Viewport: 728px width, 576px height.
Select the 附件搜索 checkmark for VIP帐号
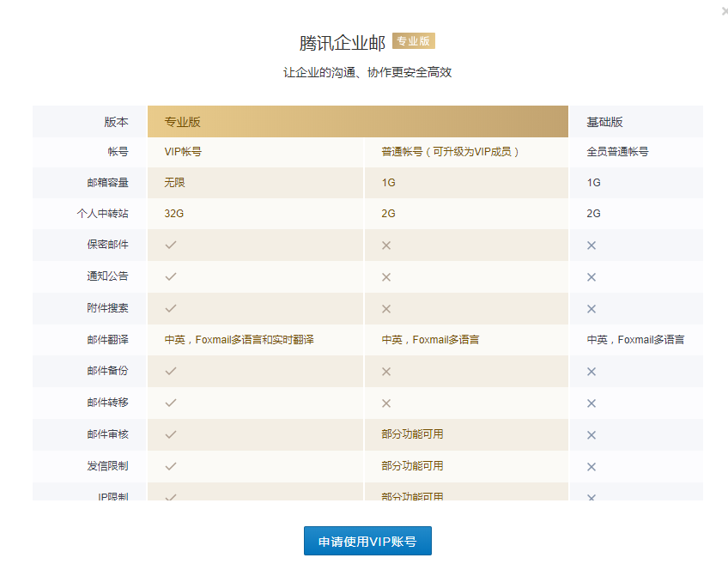(x=171, y=308)
